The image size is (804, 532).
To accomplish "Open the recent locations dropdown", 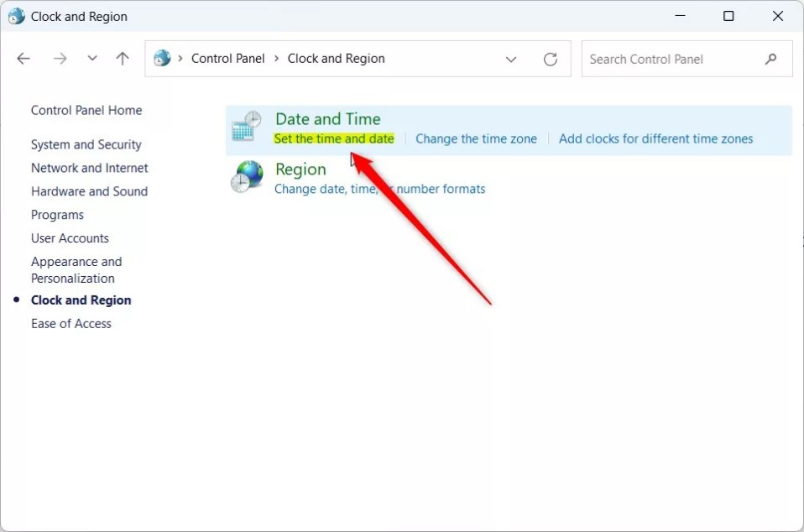I will tap(92, 58).
